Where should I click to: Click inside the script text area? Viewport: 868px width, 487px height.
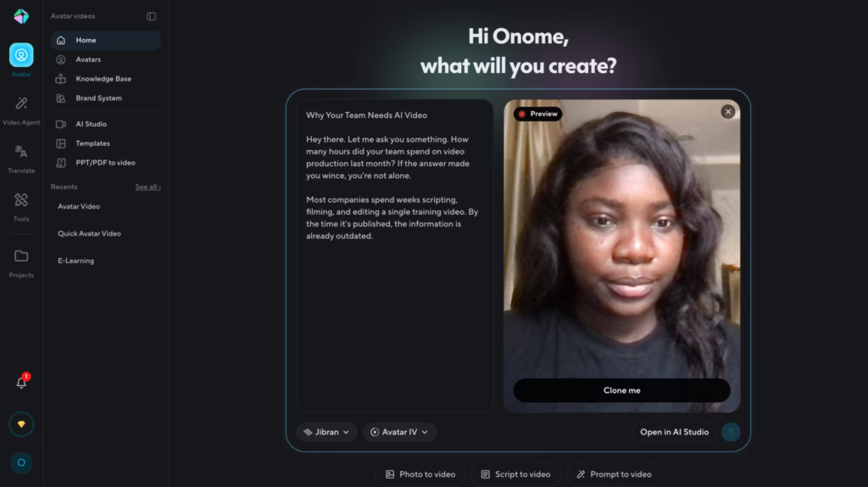click(395, 256)
